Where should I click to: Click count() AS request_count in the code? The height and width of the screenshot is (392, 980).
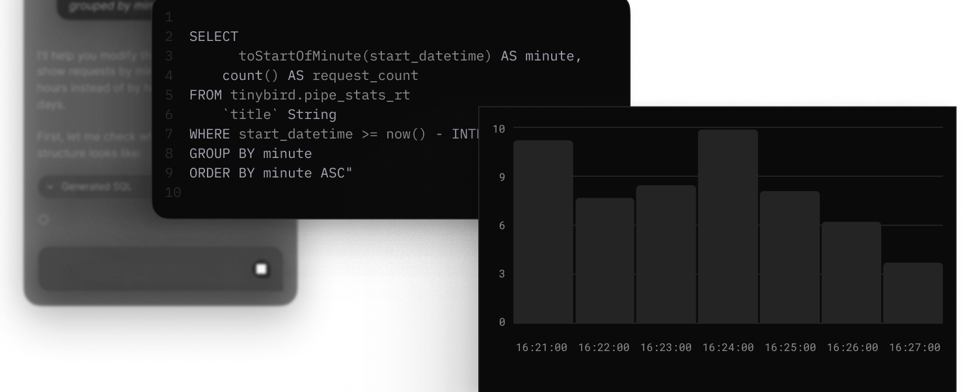[320, 76]
